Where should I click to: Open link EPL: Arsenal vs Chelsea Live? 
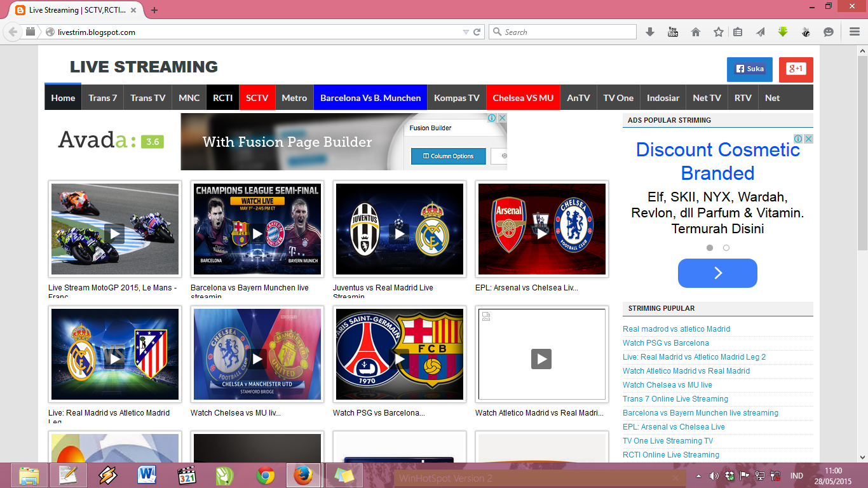pyautogui.click(x=674, y=427)
